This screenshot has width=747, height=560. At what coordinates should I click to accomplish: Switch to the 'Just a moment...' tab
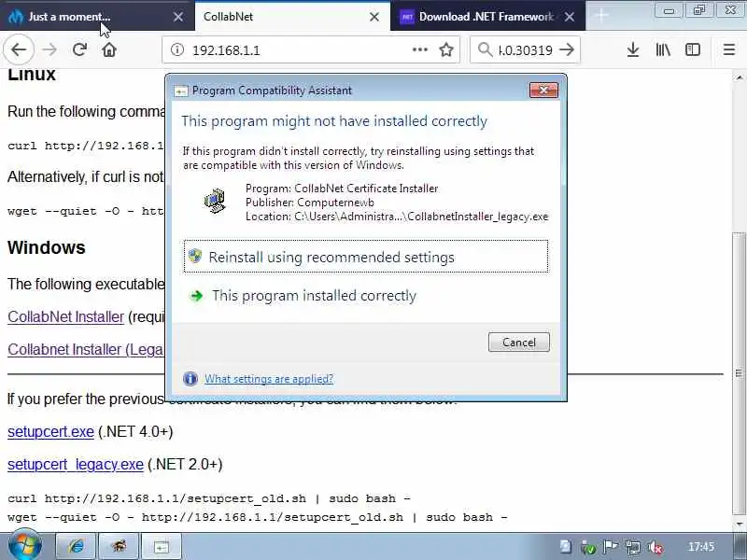[x=91, y=17]
